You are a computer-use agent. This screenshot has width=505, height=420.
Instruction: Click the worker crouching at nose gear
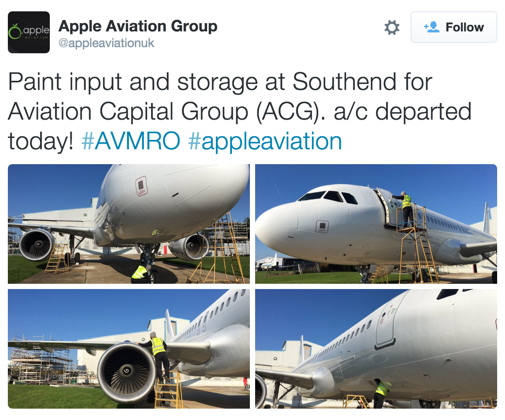[x=141, y=274]
